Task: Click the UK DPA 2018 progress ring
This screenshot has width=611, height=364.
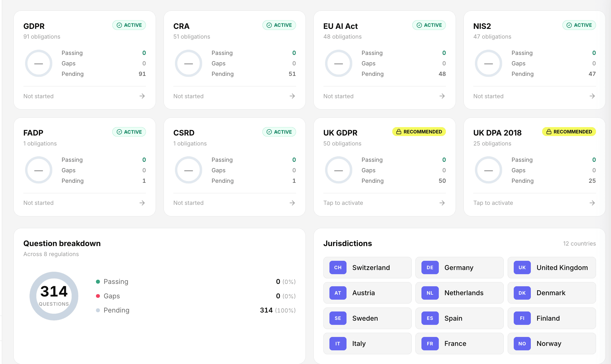Action: pos(488,170)
